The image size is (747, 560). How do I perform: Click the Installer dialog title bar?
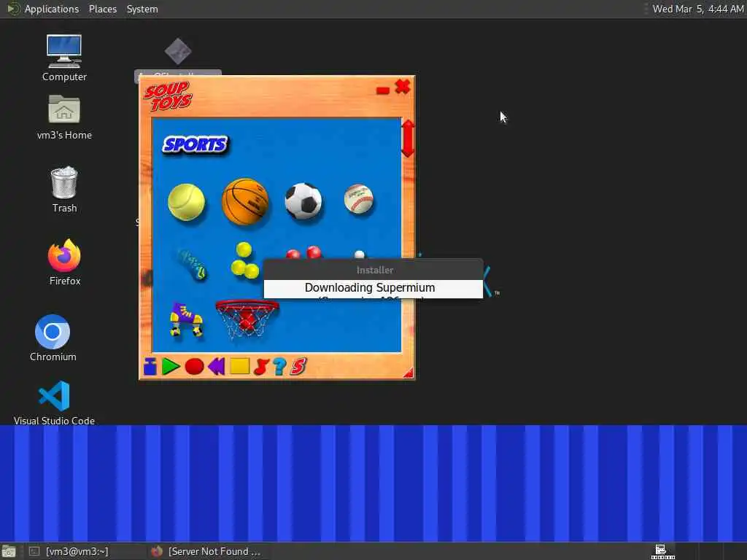pyautogui.click(x=373, y=270)
